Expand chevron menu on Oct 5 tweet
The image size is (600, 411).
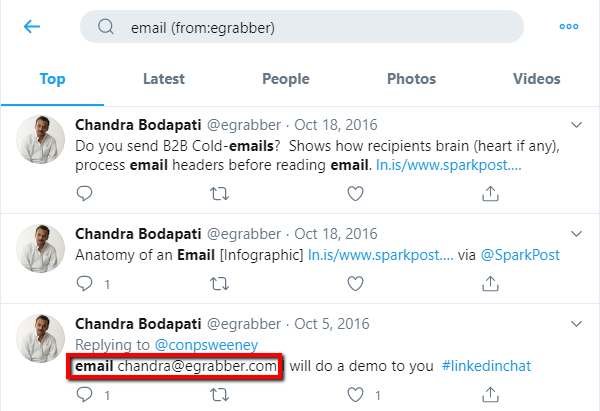(576, 324)
